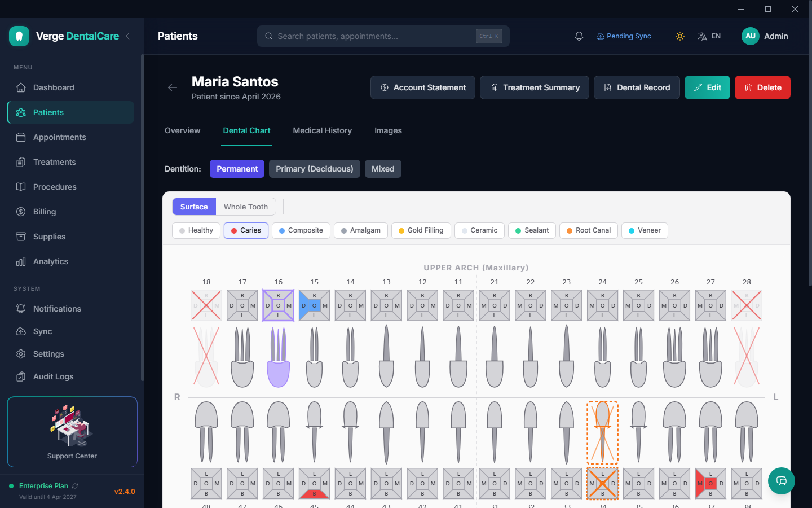Open the Overview tab
The image size is (812, 508).
(x=182, y=130)
